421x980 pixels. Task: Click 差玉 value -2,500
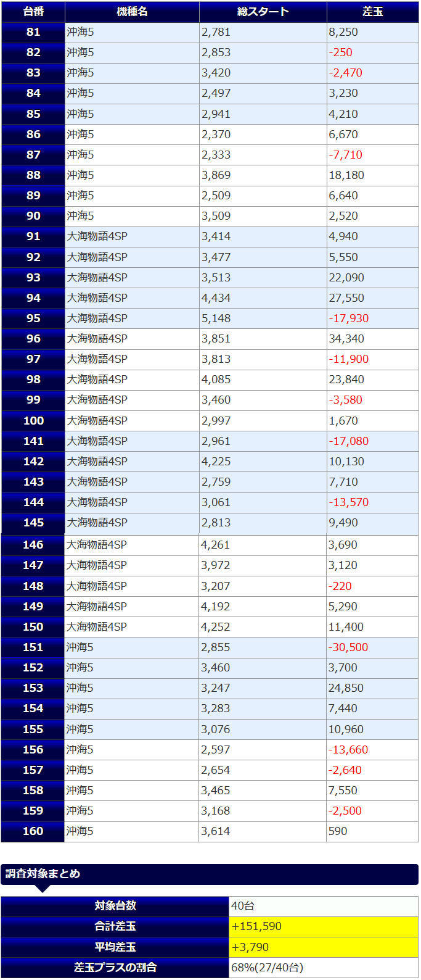click(x=345, y=811)
